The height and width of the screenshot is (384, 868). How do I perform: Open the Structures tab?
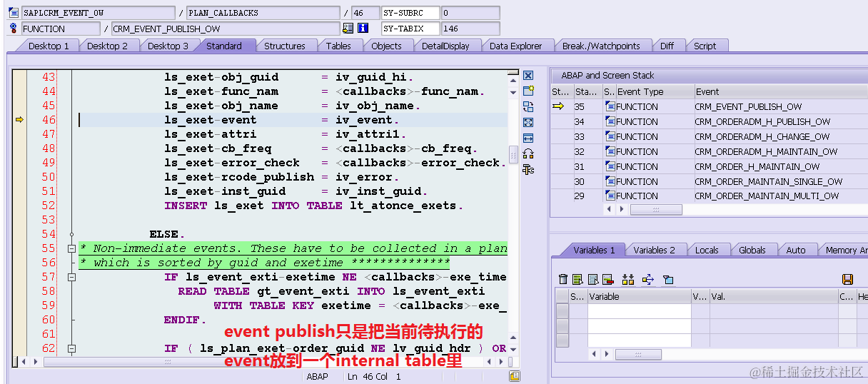(284, 46)
